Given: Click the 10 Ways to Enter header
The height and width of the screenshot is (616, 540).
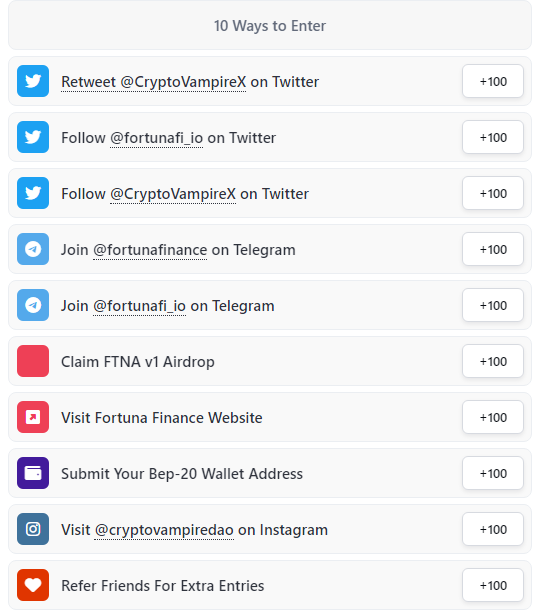Looking at the screenshot, I should pos(270,26).
